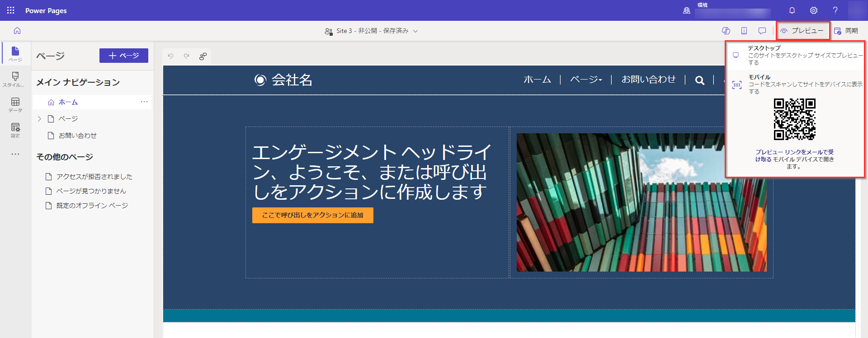The image size is (868, 338).
Task: Go to the Home icon in command bar
Action: click(17, 31)
